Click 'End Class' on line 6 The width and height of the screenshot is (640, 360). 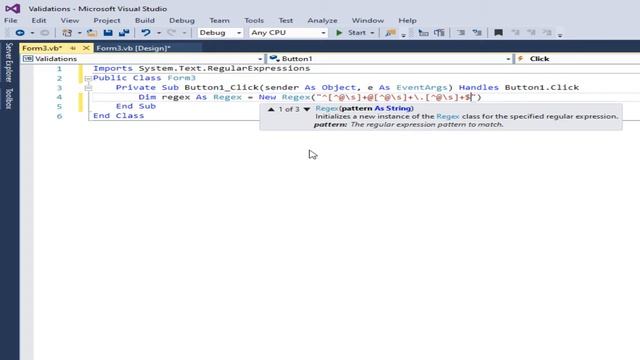pyautogui.click(x=118, y=116)
